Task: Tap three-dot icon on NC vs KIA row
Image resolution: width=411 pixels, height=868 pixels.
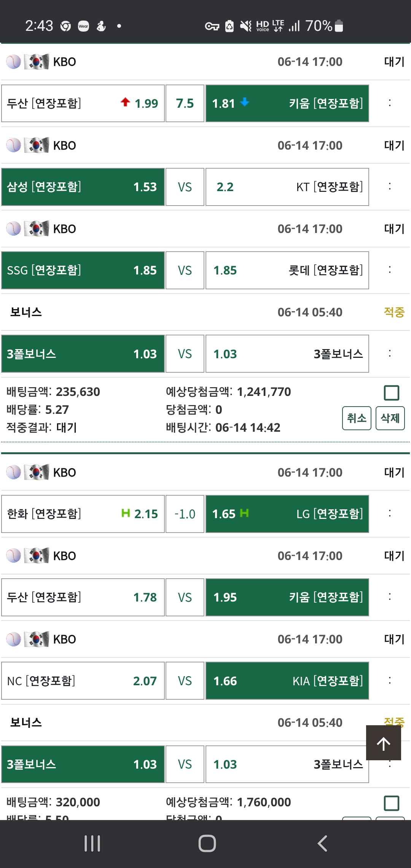Action: point(390,680)
